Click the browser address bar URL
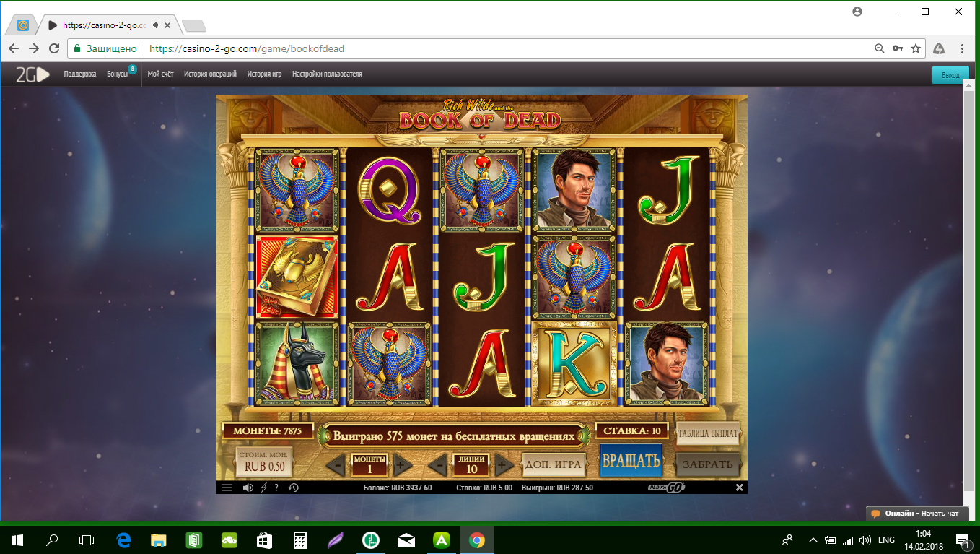 [x=247, y=48]
